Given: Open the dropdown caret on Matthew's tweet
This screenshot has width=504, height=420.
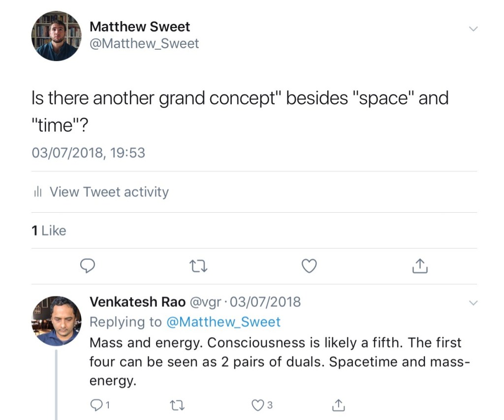Looking at the screenshot, I should [473, 29].
